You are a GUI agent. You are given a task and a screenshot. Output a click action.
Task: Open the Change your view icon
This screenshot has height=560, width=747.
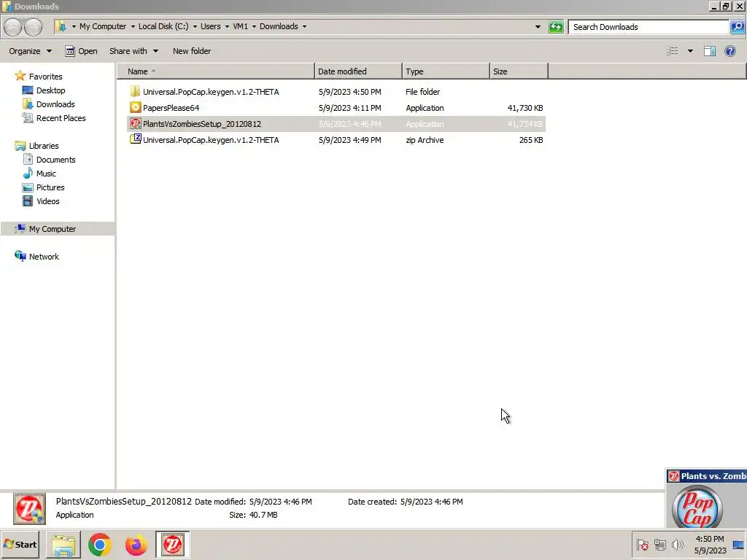click(x=672, y=51)
